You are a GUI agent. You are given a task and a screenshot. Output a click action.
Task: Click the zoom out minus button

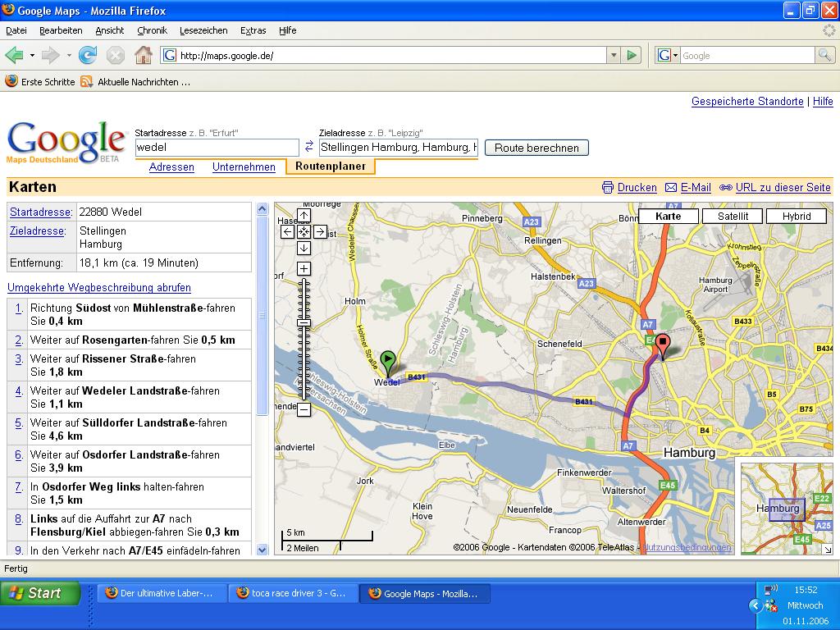(304, 409)
